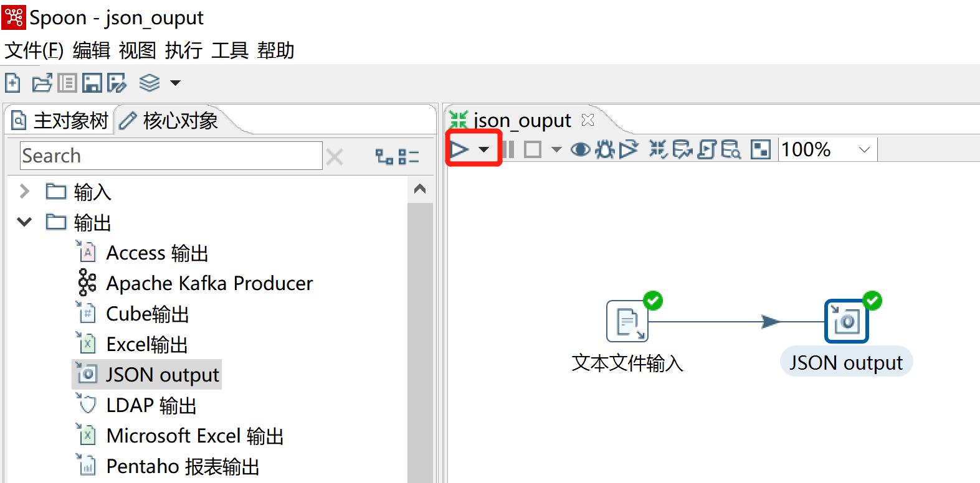Open the 文件(F) menu
The image size is (980, 483).
coord(34,50)
